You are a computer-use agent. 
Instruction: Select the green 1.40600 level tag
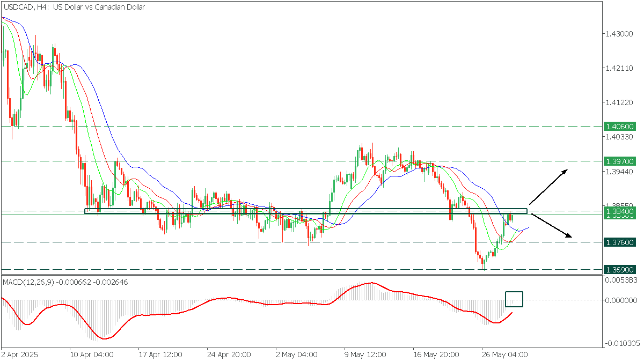620,127
